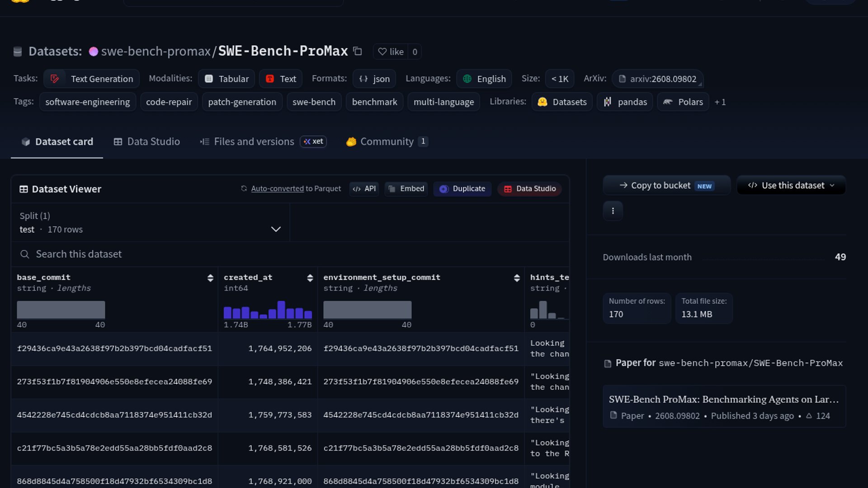
Task: Follow the Auto-converted link
Action: coord(277,189)
